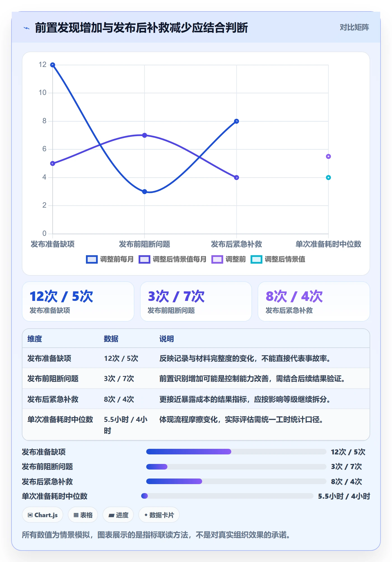This screenshot has width=392, height=562.
Task: Toggle the 调整后情景值每月 legend swatch
Action: pos(144,259)
